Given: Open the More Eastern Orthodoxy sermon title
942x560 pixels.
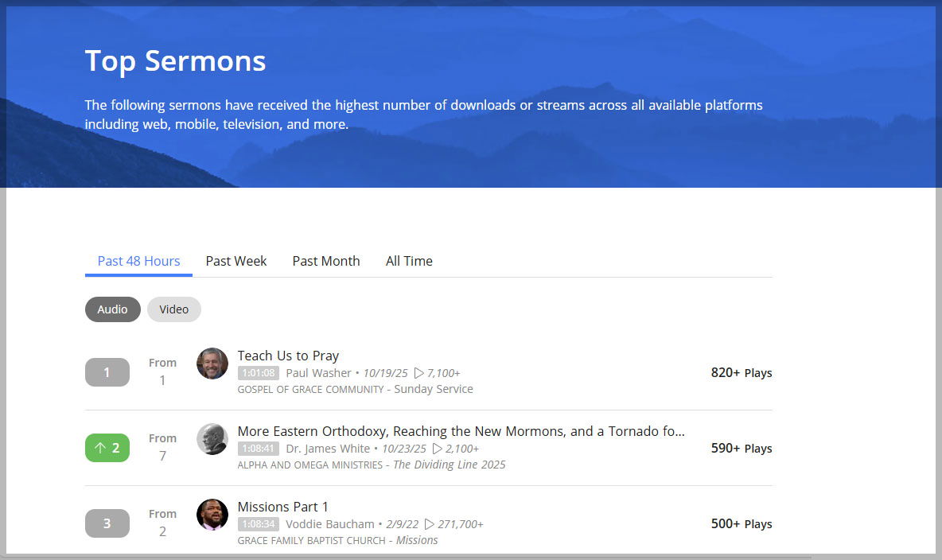Looking at the screenshot, I should click(461, 431).
